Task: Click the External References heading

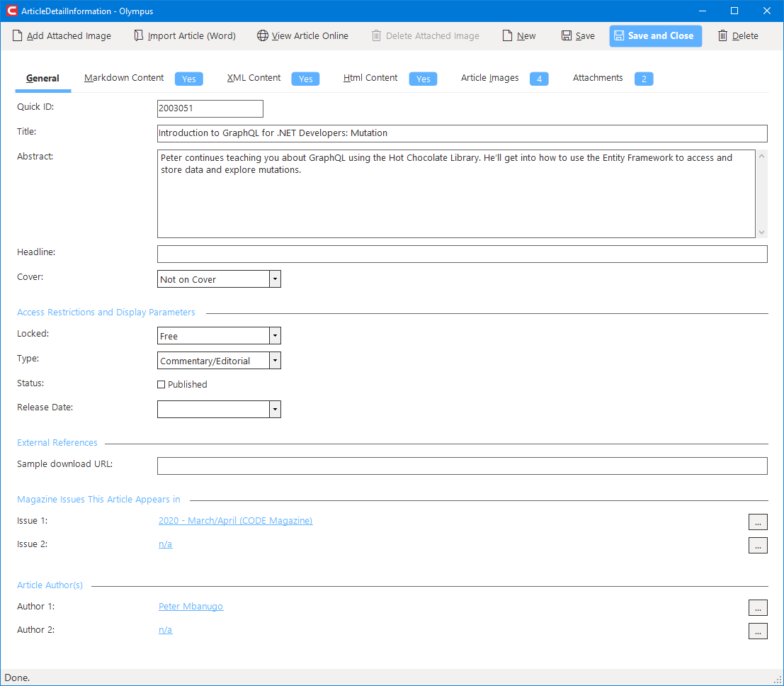Action: pos(57,443)
